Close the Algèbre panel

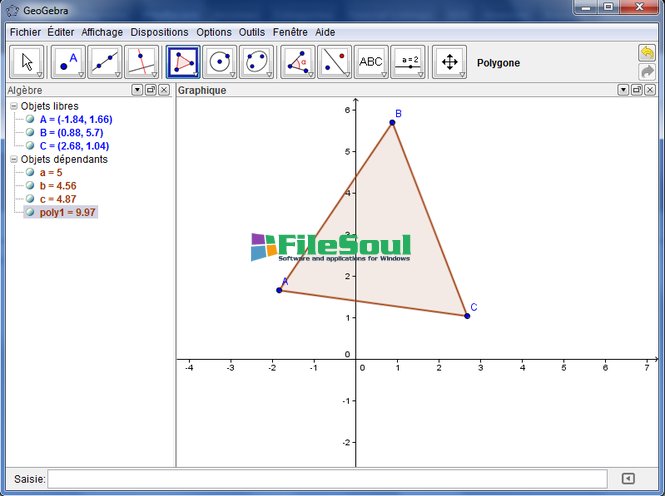(164, 90)
